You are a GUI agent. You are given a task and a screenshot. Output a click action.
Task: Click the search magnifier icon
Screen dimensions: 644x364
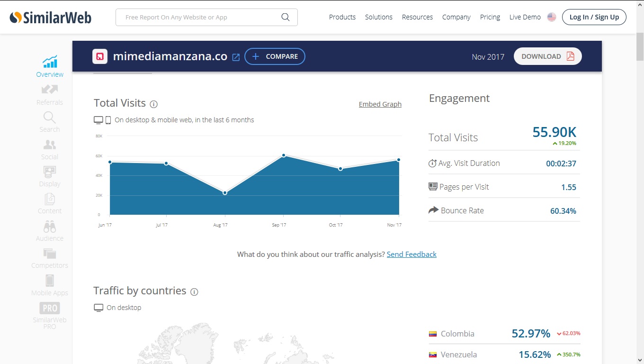(285, 17)
